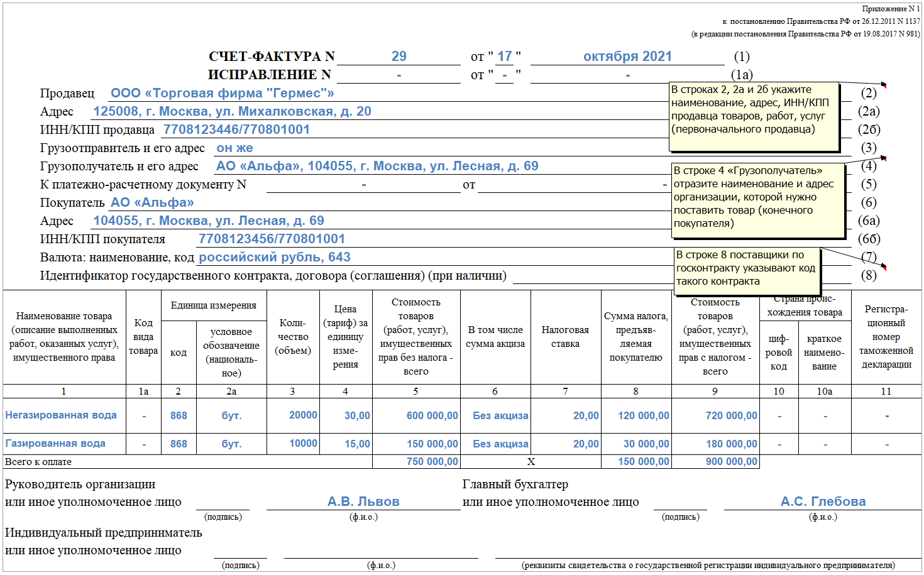Click shipper value он же

point(234,148)
